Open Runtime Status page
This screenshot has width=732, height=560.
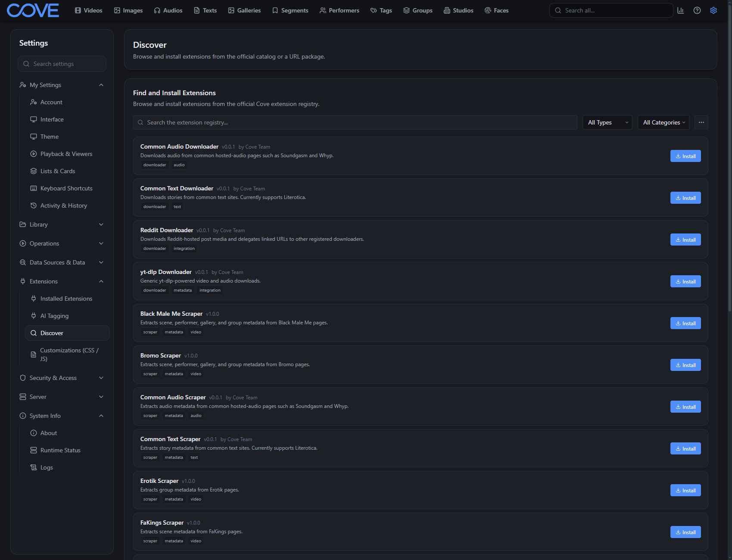(x=67, y=450)
